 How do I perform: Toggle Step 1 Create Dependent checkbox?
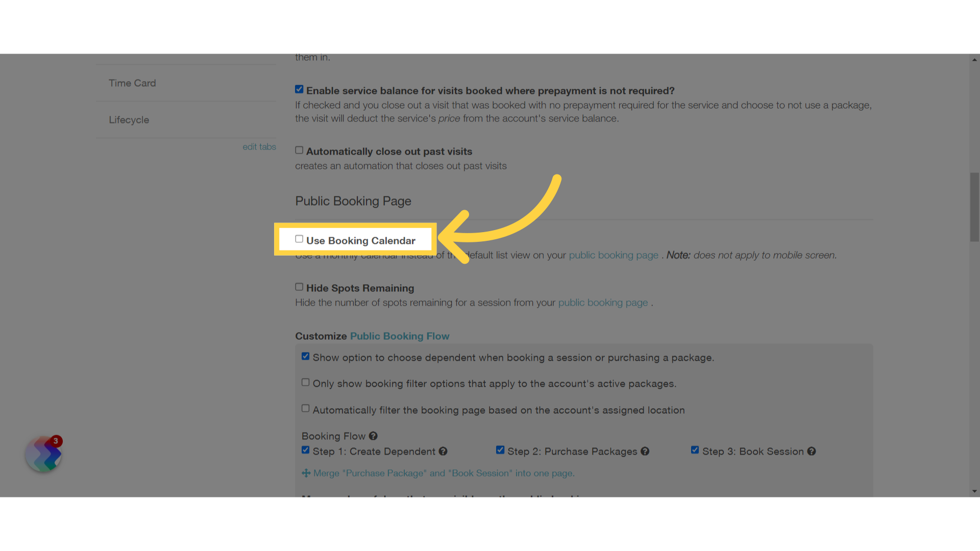[x=306, y=450]
